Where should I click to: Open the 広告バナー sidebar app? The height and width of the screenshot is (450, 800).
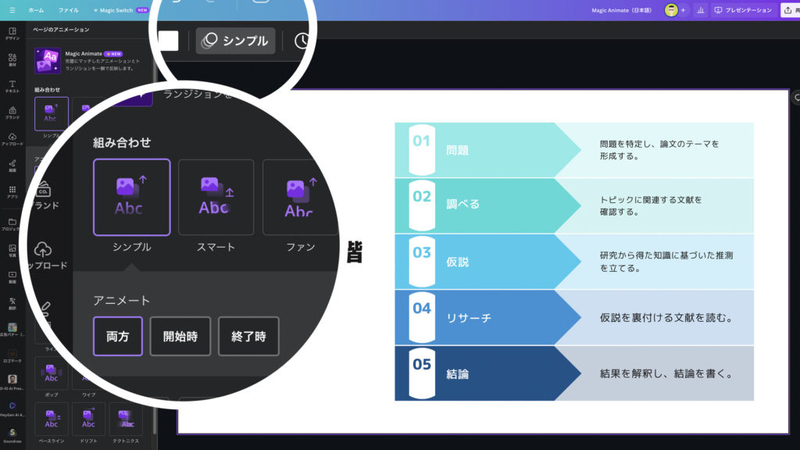[12, 330]
